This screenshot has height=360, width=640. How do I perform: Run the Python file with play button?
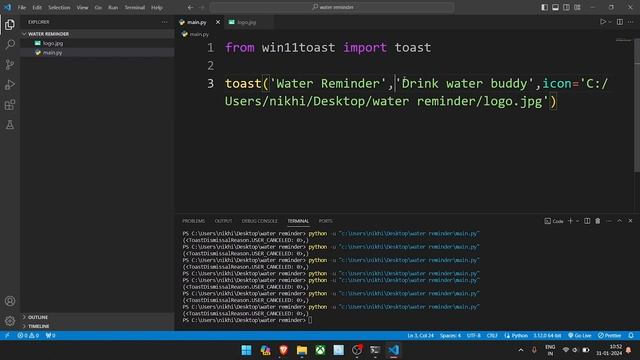[602, 22]
